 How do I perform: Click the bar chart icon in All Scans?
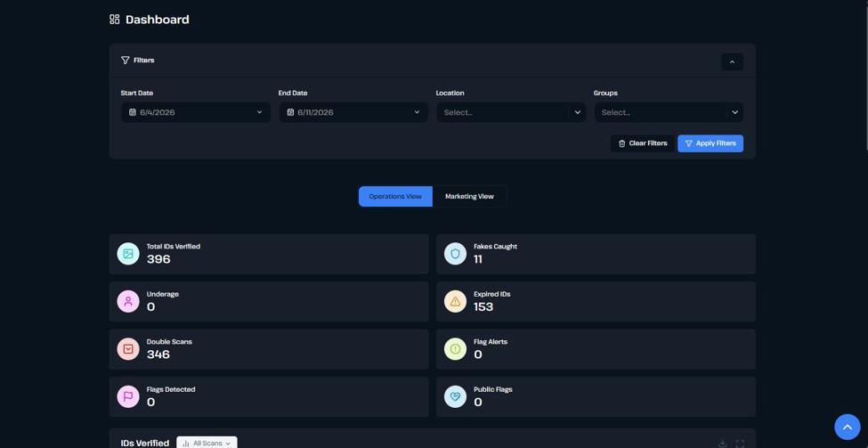coord(186,444)
